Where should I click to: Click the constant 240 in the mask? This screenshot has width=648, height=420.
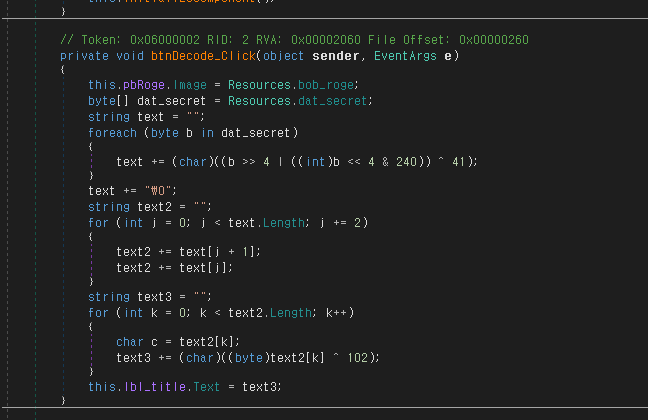click(406, 162)
